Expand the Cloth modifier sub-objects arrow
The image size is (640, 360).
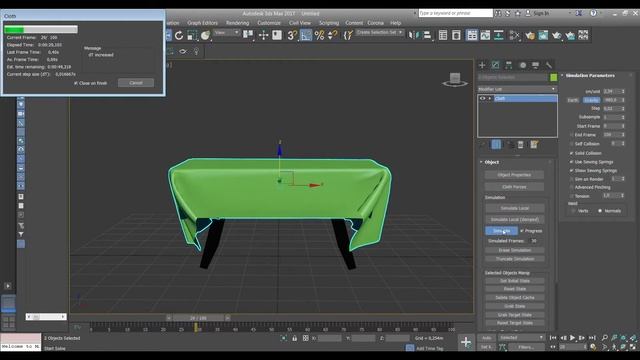pyautogui.click(x=490, y=98)
